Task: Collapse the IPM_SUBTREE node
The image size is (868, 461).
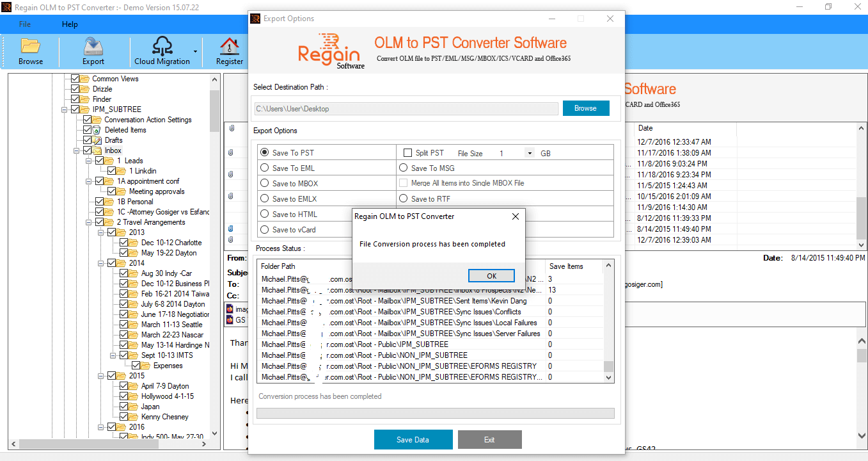Action: [x=65, y=109]
